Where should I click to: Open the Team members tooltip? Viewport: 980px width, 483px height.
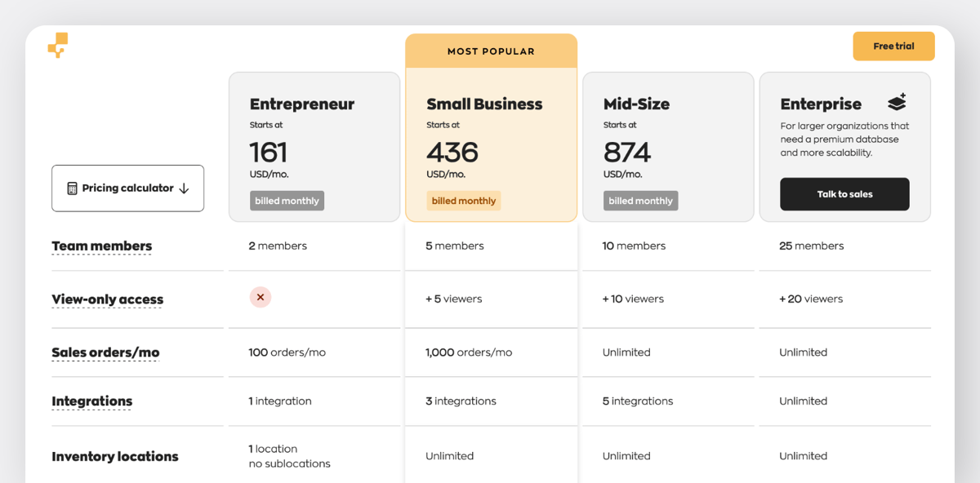click(x=101, y=246)
